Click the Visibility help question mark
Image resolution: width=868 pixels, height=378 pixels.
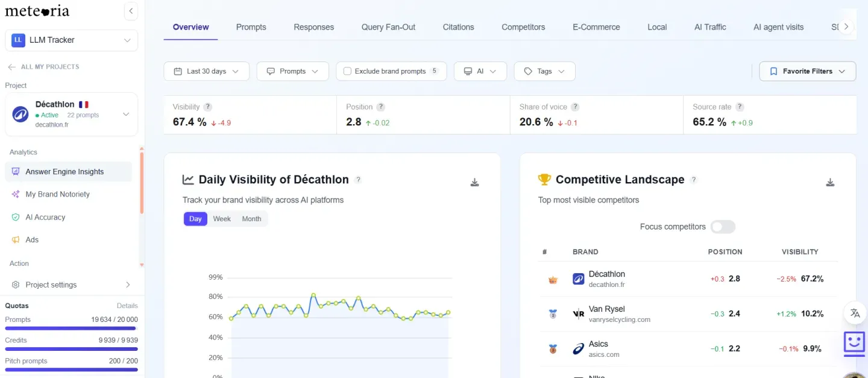[x=208, y=107]
